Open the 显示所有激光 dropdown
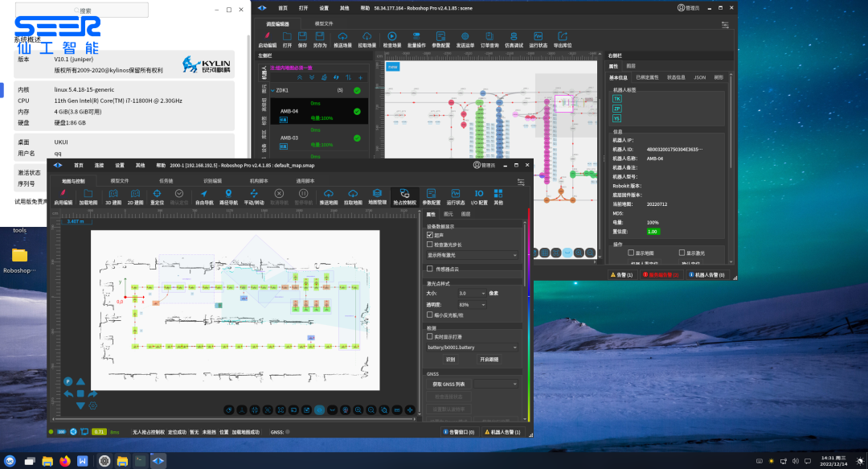 (473, 255)
